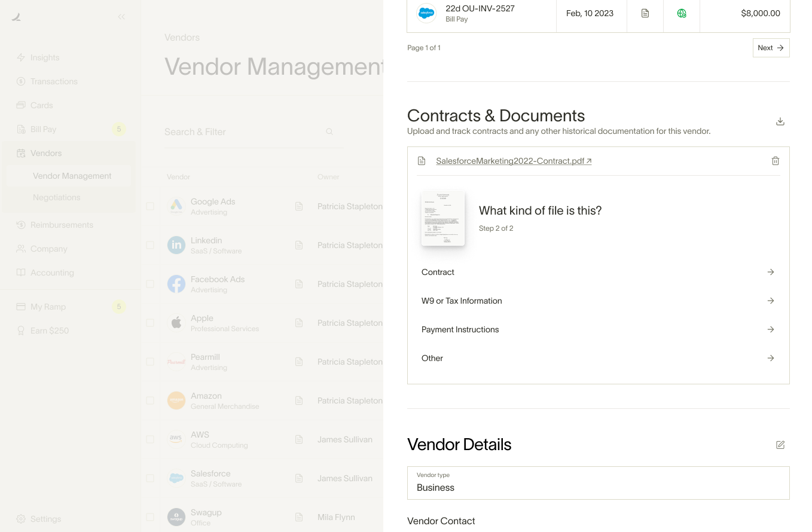Choose Payment Instructions as file type

(598, 329)
